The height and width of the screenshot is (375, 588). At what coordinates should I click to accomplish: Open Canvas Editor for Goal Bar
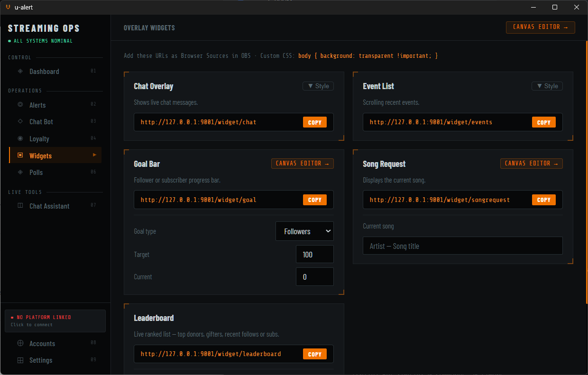303,164
